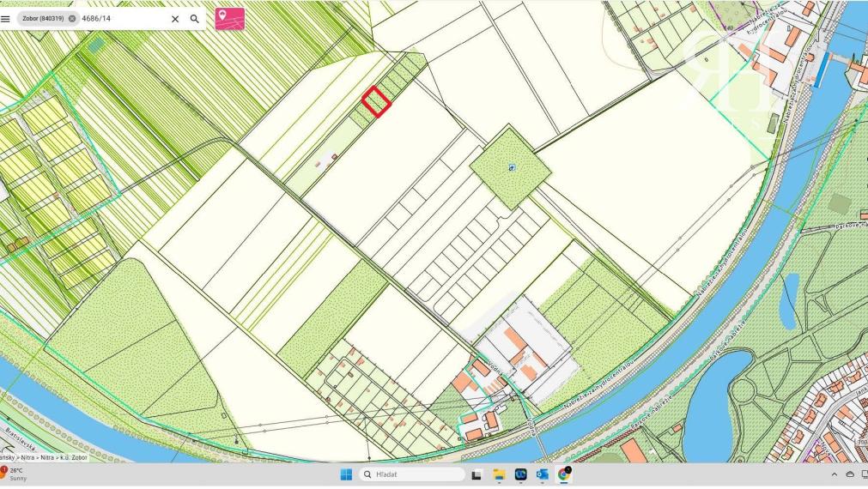Remove the Zobor (840319) search chip

click(x=72, y=18)
